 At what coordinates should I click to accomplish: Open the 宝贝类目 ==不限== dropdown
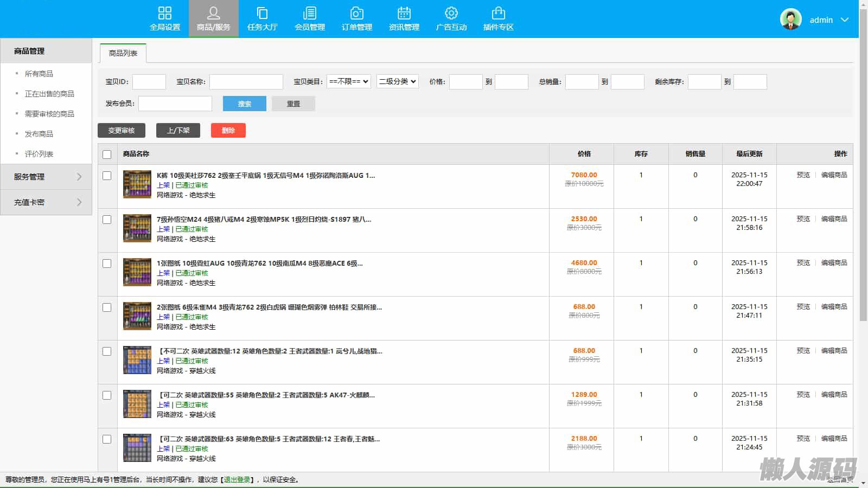pos(349,81)
